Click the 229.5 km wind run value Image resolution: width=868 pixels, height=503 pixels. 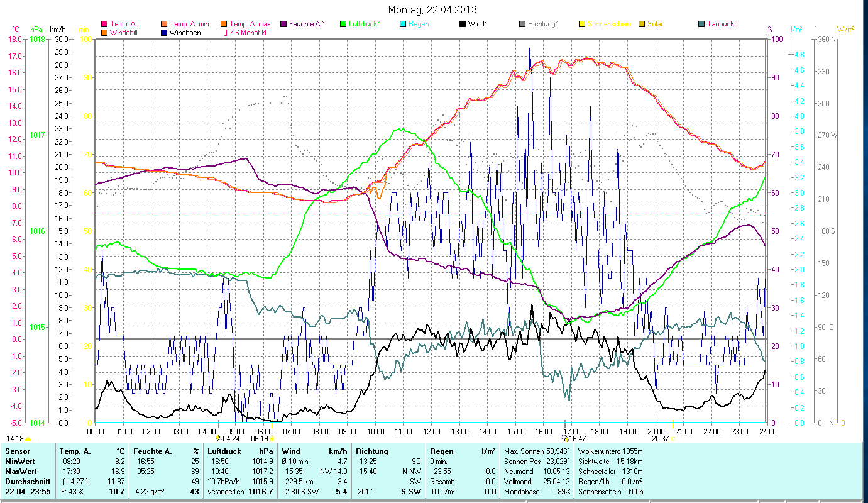tap(300, 482)
